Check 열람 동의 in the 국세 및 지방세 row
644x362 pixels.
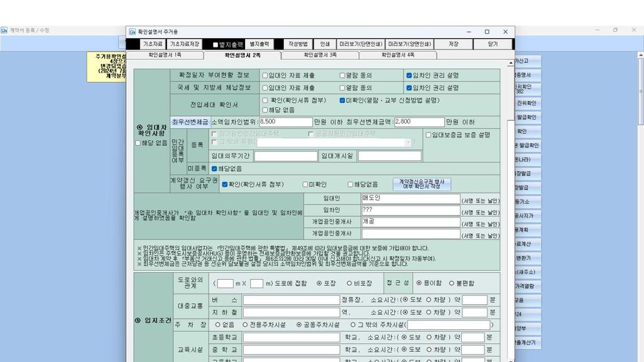[x=342, y=88]
